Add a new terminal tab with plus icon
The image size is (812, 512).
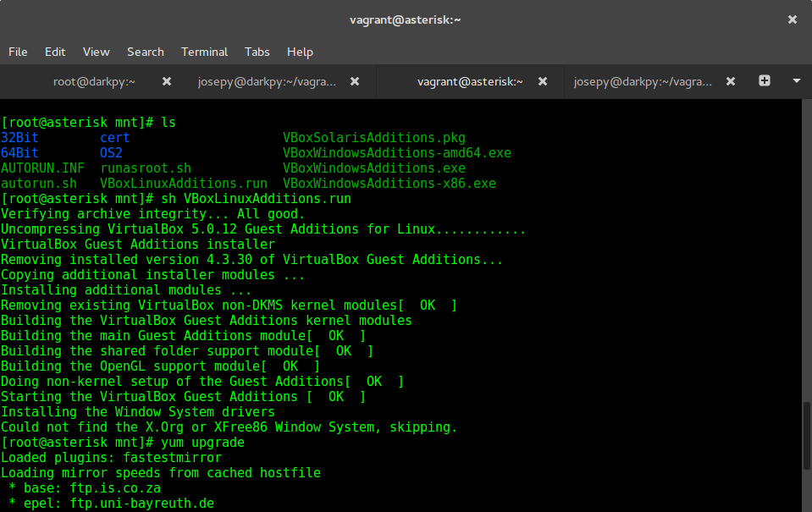pyautogui.click(x=765, y=80)
